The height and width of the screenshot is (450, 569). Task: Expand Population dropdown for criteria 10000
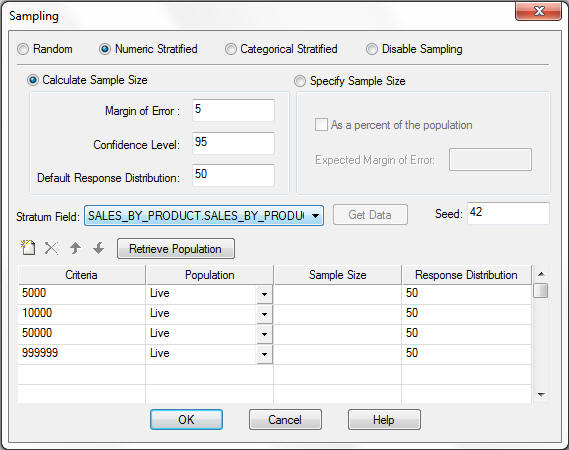pos(265,314)
